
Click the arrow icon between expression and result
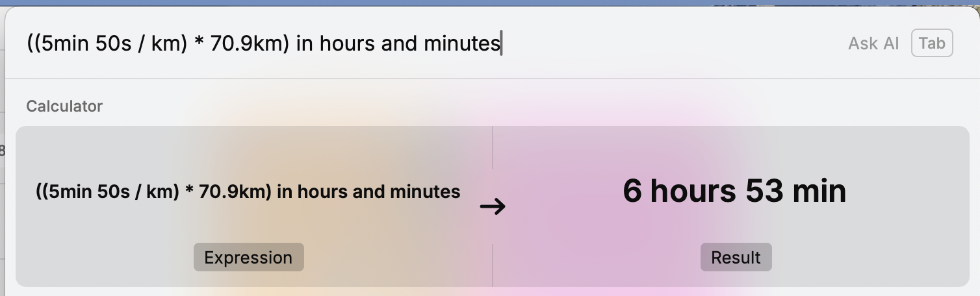[493, 207]
